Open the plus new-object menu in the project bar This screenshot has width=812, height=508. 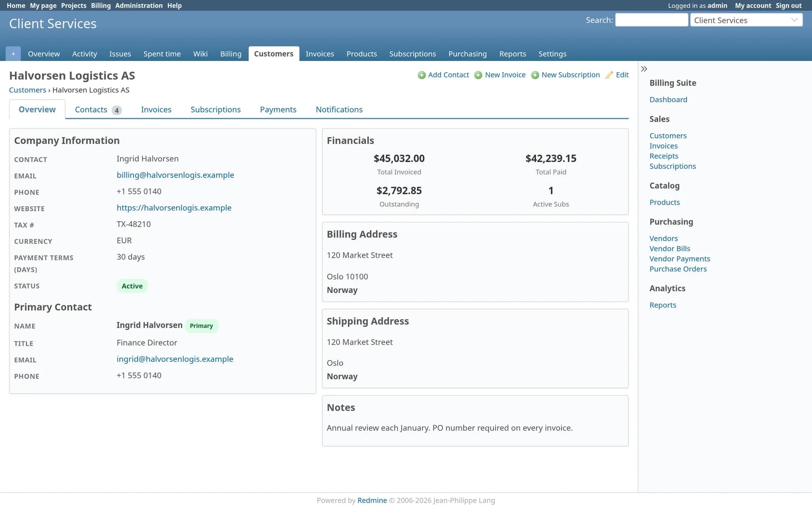(x=13, y=54)
